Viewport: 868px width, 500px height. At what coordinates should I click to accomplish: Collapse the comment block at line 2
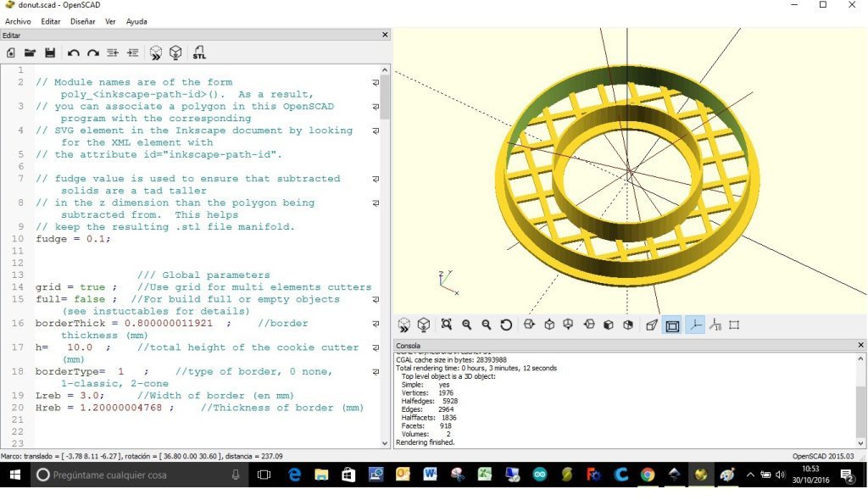(x=376, y=82)
